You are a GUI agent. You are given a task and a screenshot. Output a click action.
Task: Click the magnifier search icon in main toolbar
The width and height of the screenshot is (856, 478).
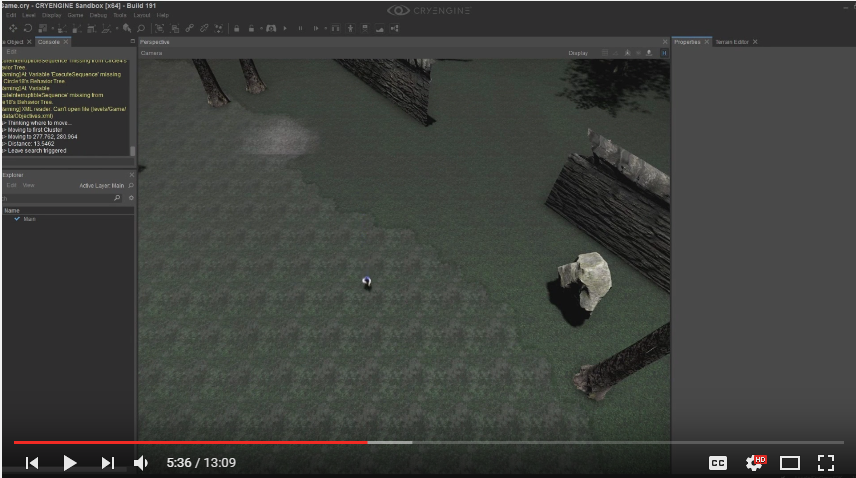coord(141,28)
